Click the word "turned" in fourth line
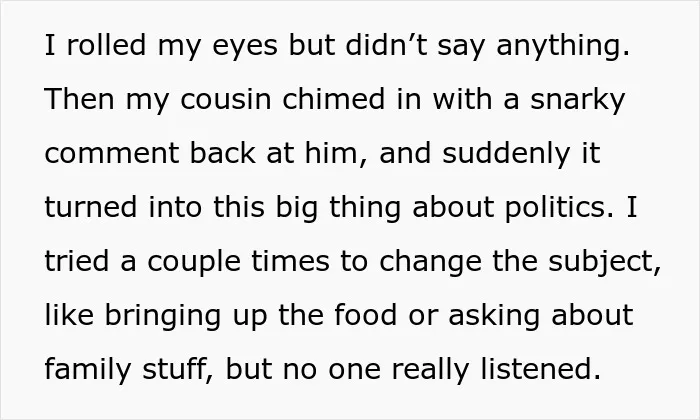Viewport: 700px width, 420px height. tap(91, 208)
